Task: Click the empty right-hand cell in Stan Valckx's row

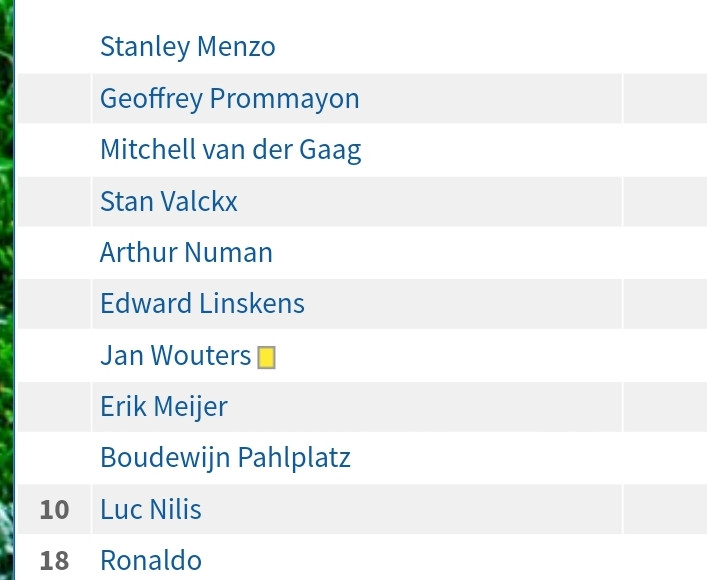Action: coord(665,201)
